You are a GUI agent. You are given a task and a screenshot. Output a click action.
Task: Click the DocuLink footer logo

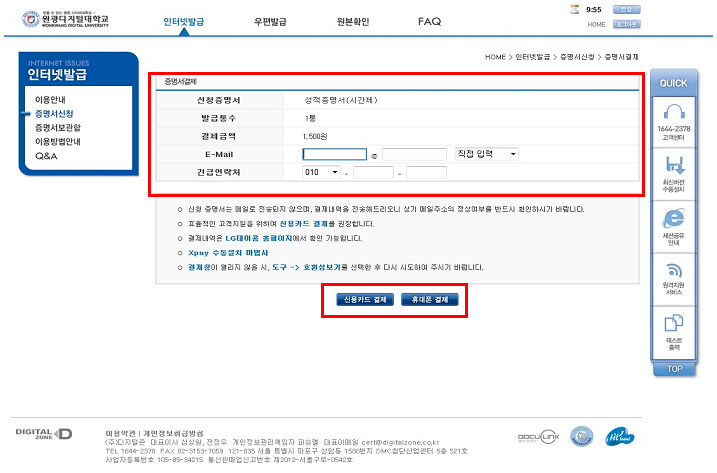click(538, 437)
